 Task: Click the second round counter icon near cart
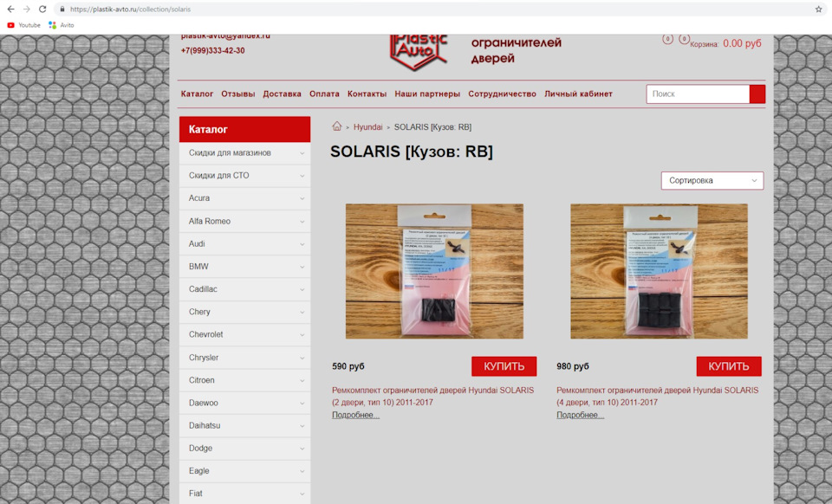(684, 39)
